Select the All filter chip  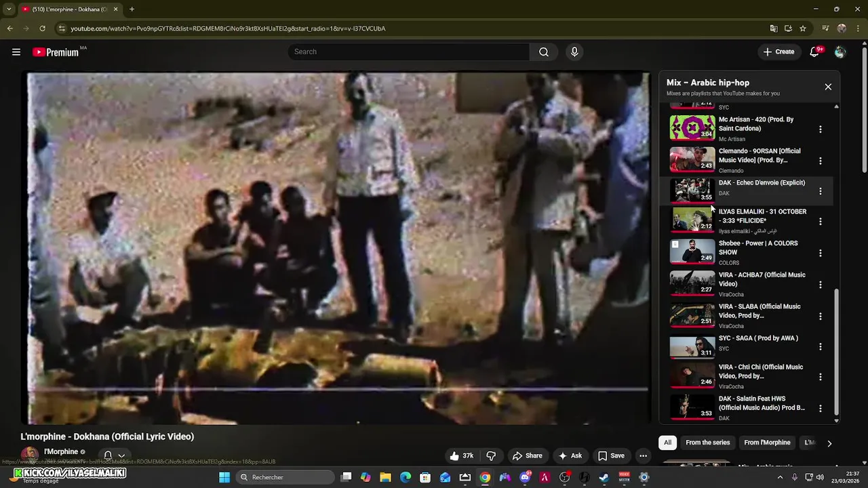(667, 443)
